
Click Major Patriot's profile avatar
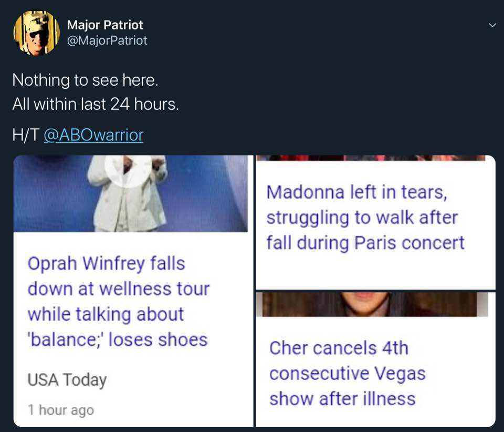coord(36,33)
